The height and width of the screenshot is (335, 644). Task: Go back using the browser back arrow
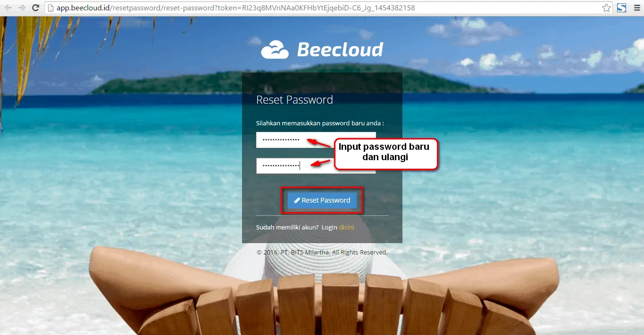coord(8,8)
